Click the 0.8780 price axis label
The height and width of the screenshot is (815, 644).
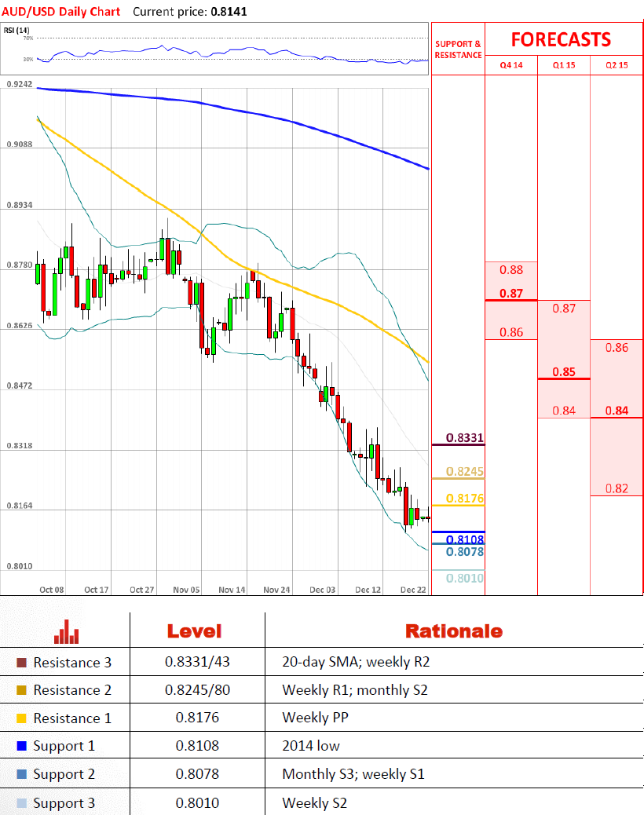tap(19, 265)
